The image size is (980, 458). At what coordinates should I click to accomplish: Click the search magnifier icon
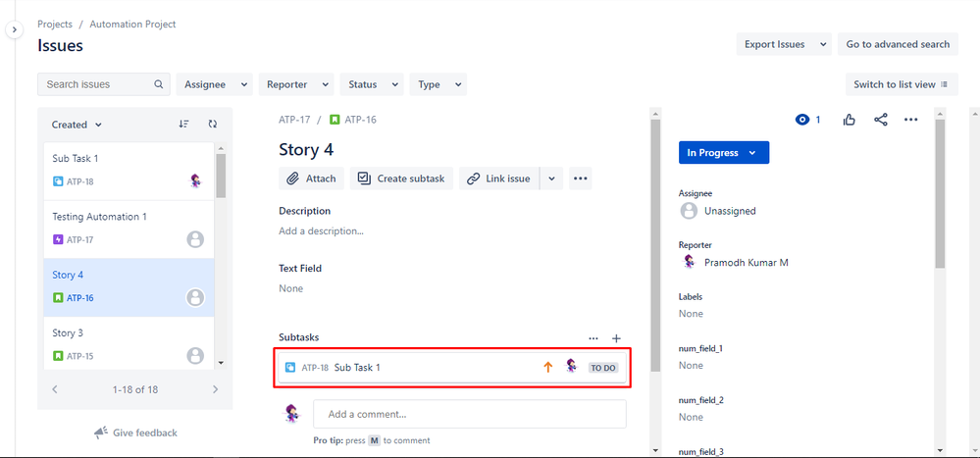pos(159,84)
